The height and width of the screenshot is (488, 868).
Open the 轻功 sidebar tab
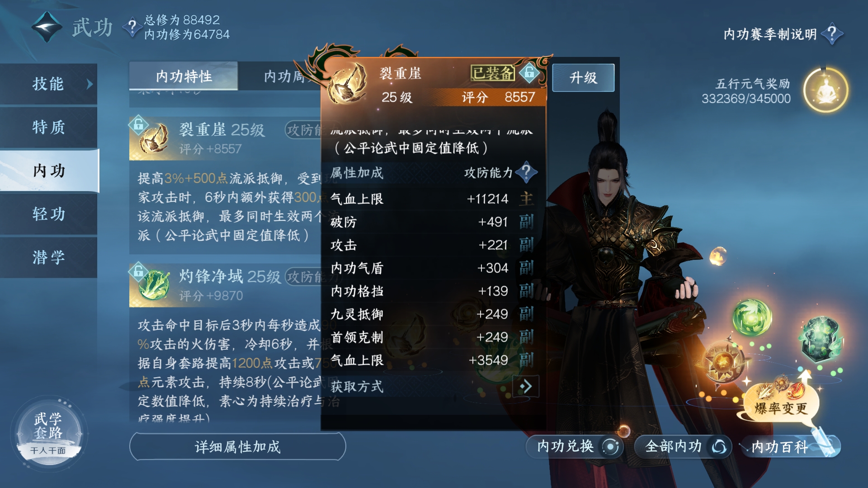[49, 214]
